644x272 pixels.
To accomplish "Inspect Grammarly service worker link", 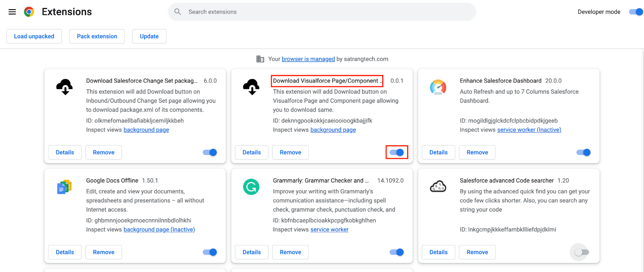I will 330,229.
